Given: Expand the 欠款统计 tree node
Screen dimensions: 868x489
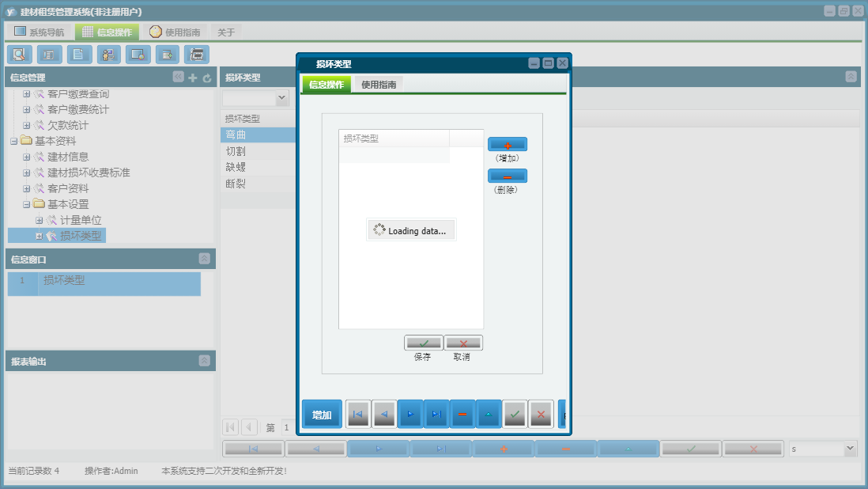Looking at the screenshot, I should (26, 125).
